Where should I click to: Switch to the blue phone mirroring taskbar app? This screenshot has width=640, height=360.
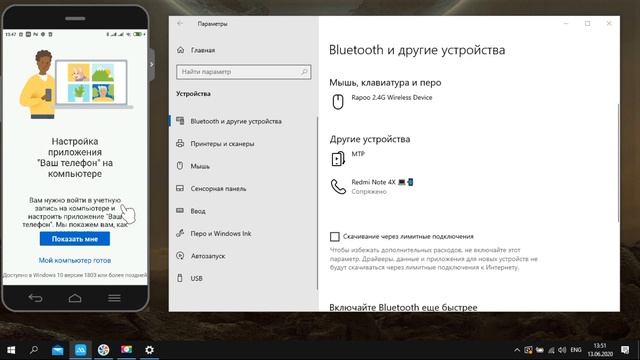[x=80, y=350]
